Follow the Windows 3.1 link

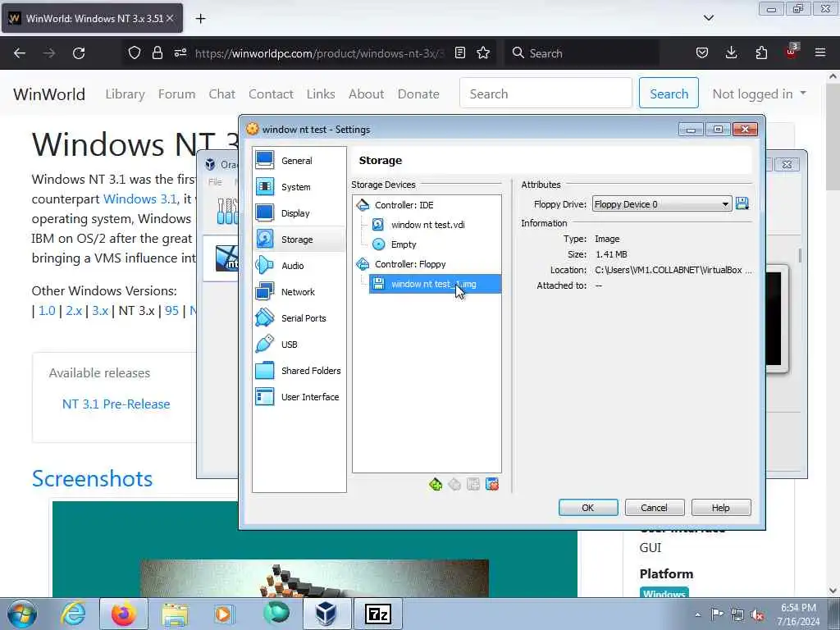[139, 199]
